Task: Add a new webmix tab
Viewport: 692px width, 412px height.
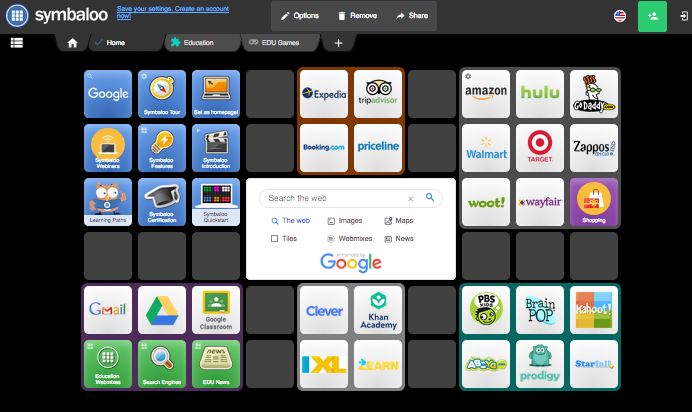Action: (x=338, y=43)
